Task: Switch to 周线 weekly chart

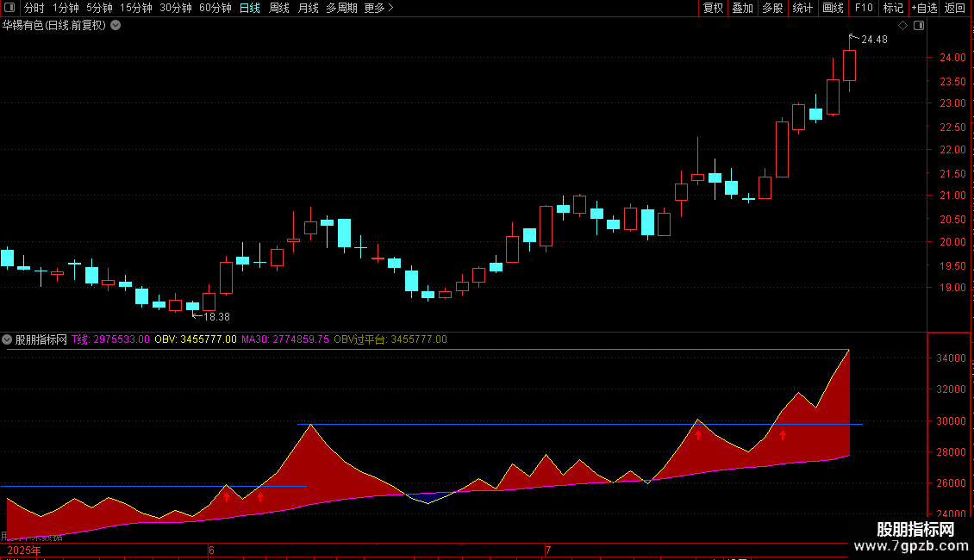Action: coord(279,8)
